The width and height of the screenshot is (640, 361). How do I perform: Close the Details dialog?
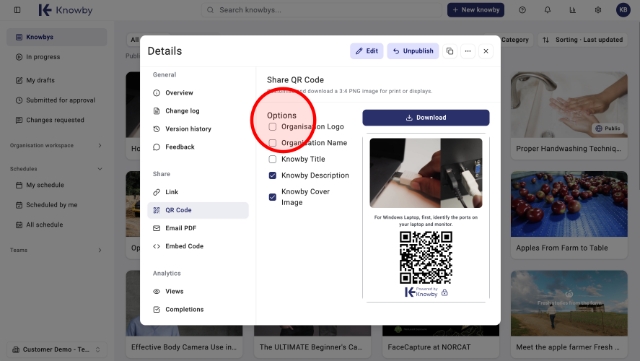pyautogui.click(x=486, y=51)
